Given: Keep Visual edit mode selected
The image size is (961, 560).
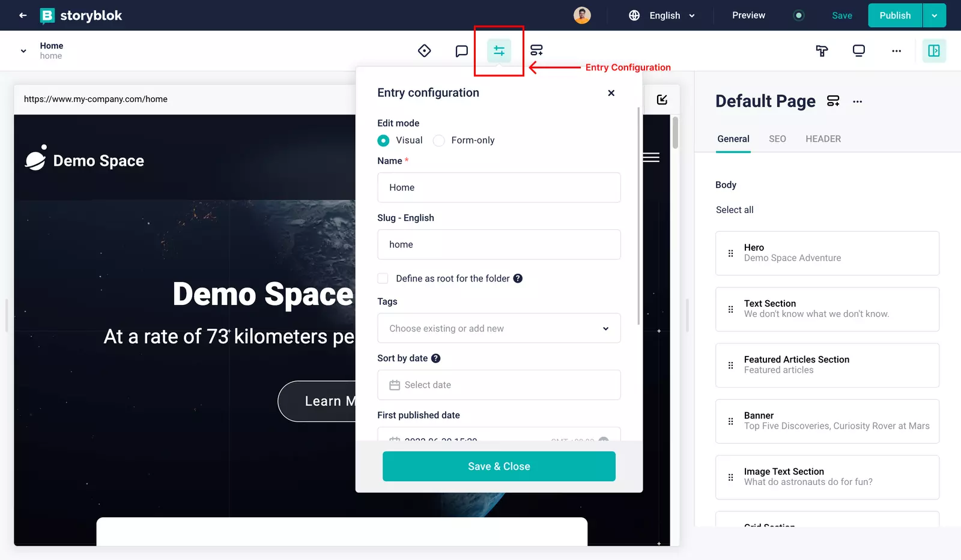Looking at the screenshot, I should pos(383,140).
